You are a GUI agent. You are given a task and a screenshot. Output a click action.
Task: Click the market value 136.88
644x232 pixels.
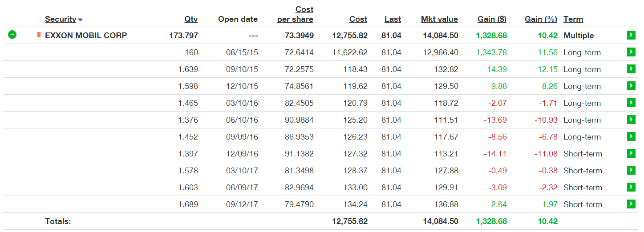click(446, 204)
